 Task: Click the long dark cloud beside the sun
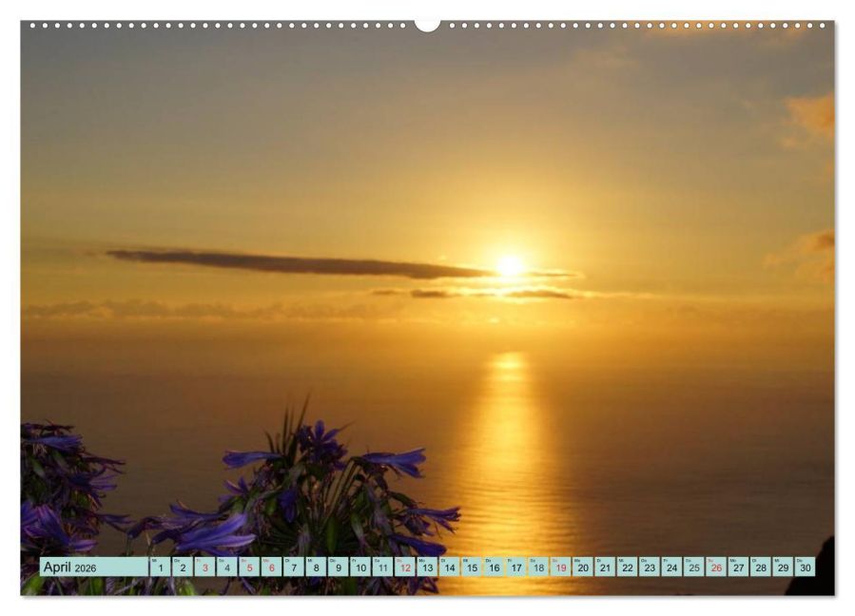[x=297, y=263]
